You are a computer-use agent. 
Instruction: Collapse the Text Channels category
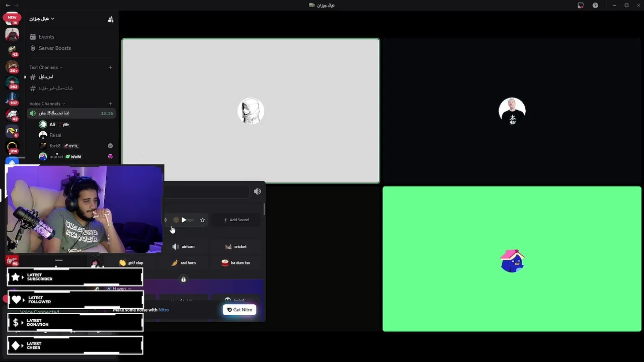[46, 67]
